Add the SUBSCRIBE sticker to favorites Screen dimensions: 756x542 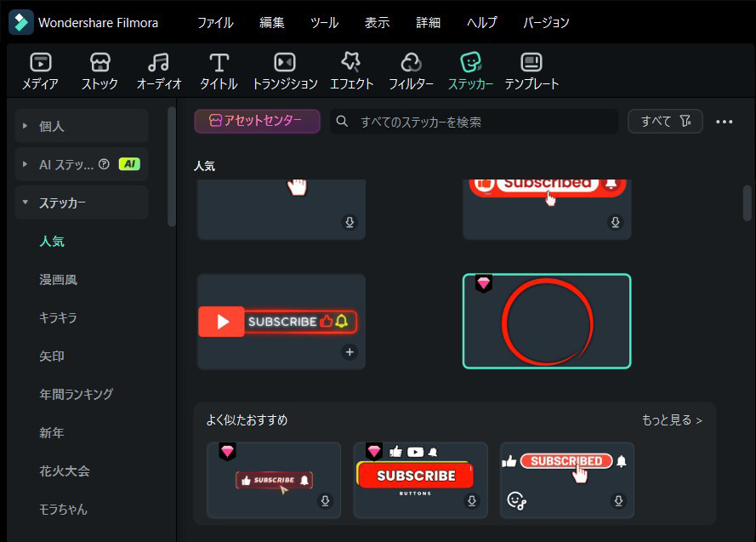(349, 351)
